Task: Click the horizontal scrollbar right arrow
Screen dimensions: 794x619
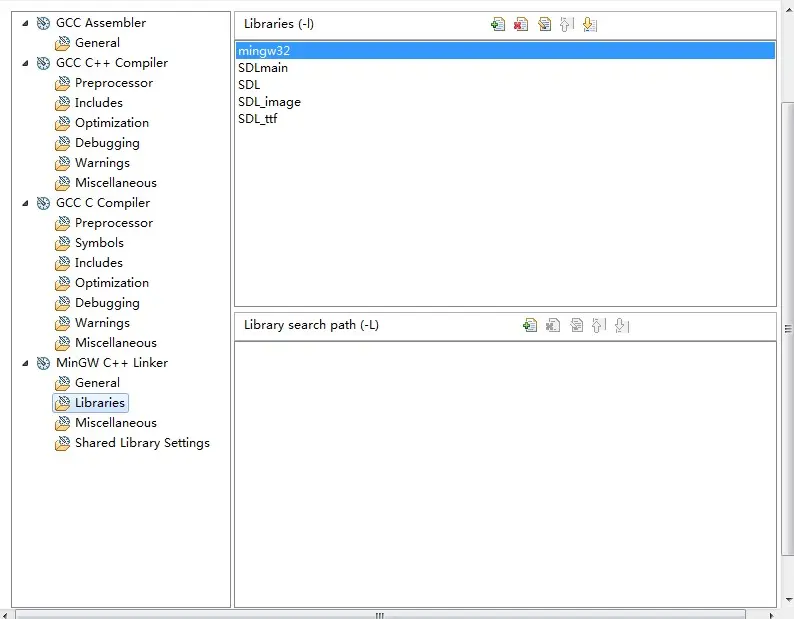Action: 771,615
